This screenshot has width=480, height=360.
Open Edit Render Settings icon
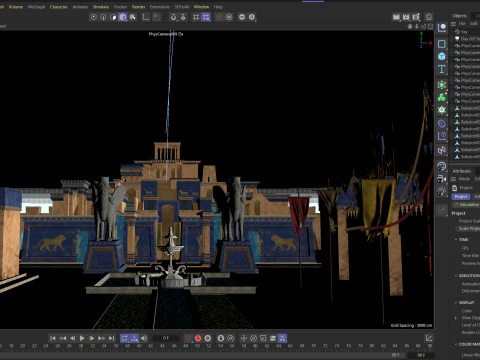pos(416,17)
